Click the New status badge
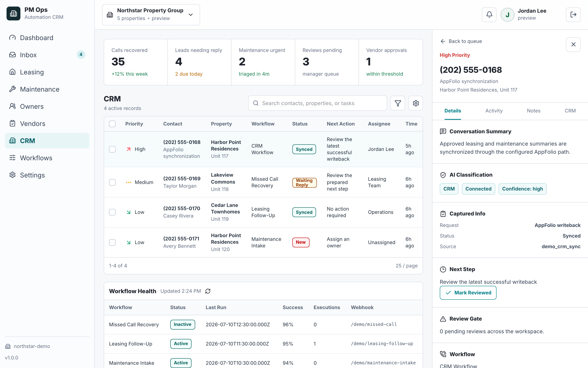This screenshot has height=368, width=588. click(x=301, y=242)
